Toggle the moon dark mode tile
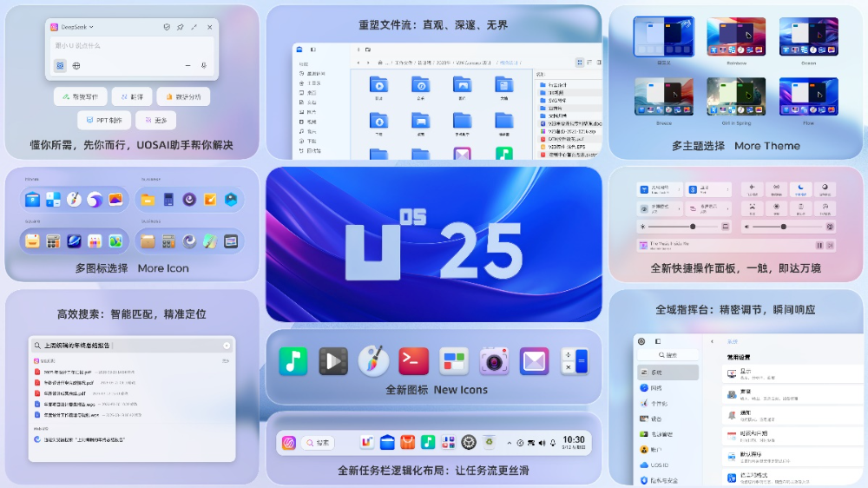The image size is (868, 488). (x=800, y=188)
